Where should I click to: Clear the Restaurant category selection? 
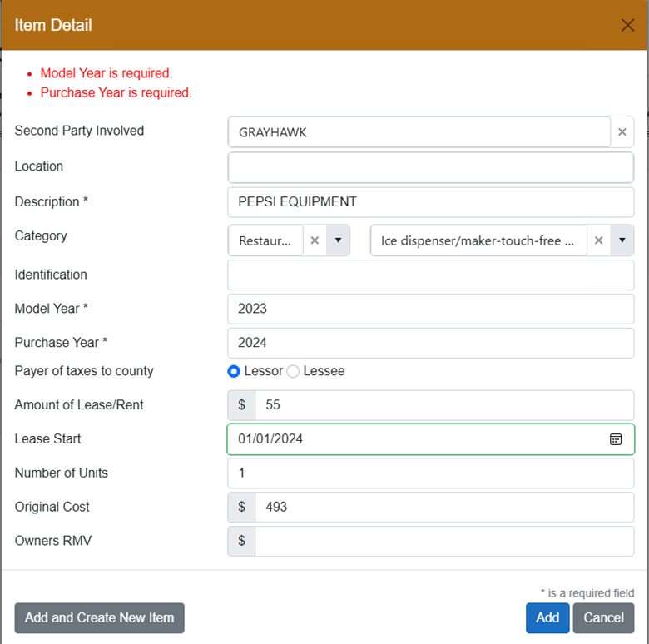(x=315, y=240)
